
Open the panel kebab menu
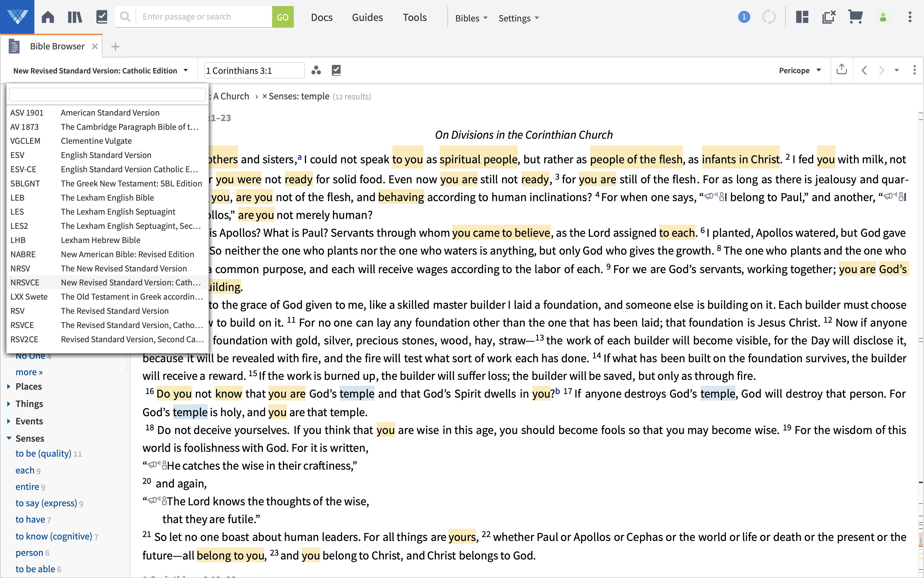click(914, 70)
